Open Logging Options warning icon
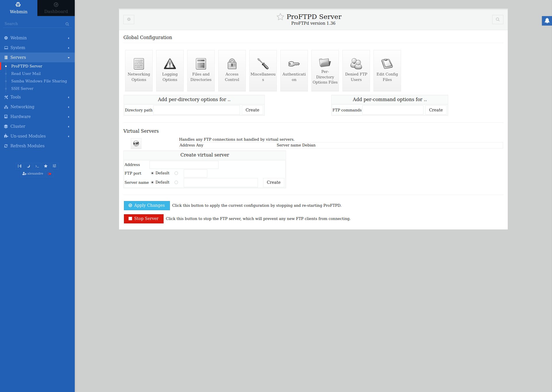This screenshot has height=392, width=552. tap(170, 64)
